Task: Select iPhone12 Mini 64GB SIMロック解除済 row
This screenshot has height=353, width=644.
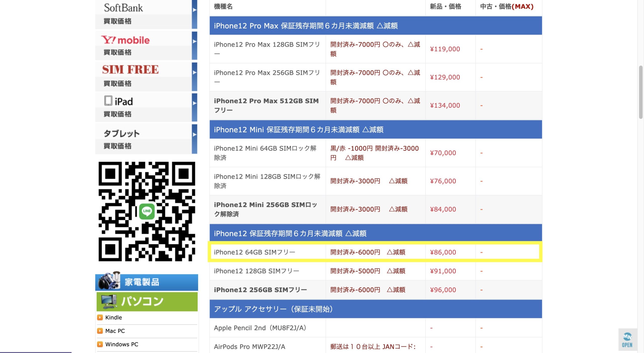Action: [x=376, y=153]
